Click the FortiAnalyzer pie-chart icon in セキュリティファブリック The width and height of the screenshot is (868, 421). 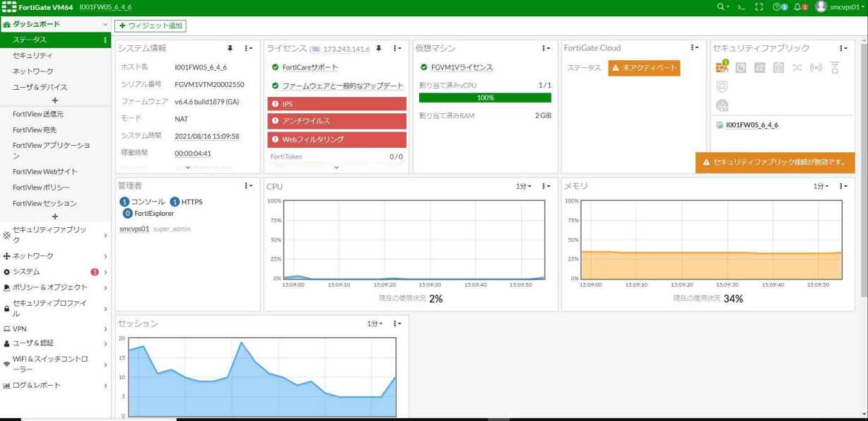click(x=741, y=68)
